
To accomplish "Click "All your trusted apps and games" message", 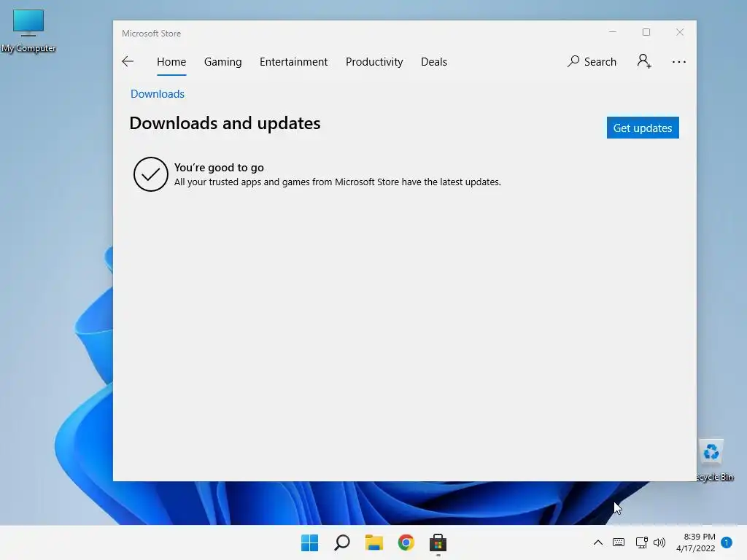I will pos(337,182).
